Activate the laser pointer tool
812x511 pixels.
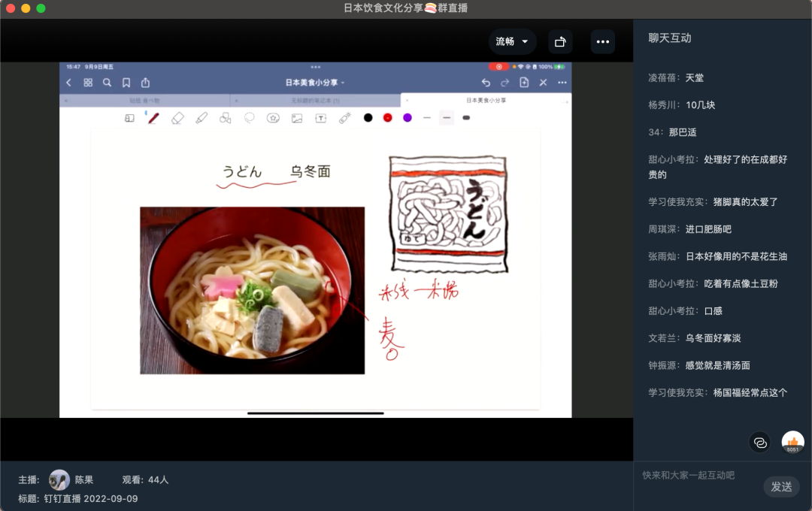pos(344,118)
